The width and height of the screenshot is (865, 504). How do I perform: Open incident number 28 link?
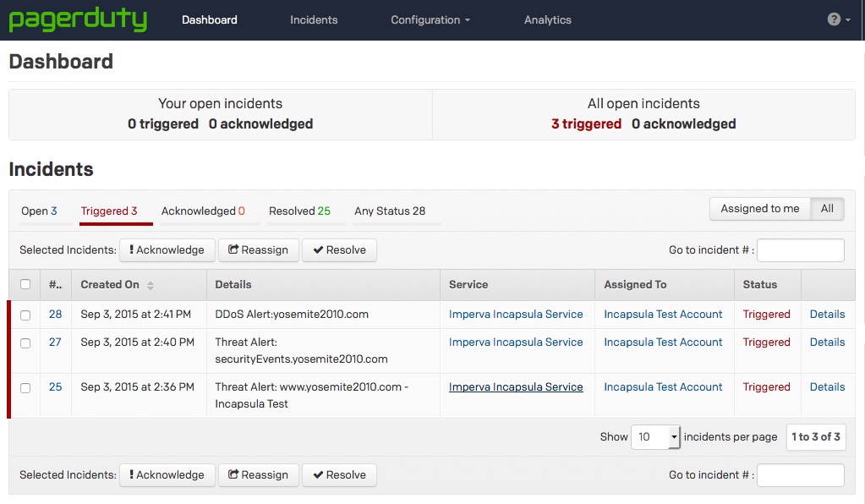pos(55,315)
